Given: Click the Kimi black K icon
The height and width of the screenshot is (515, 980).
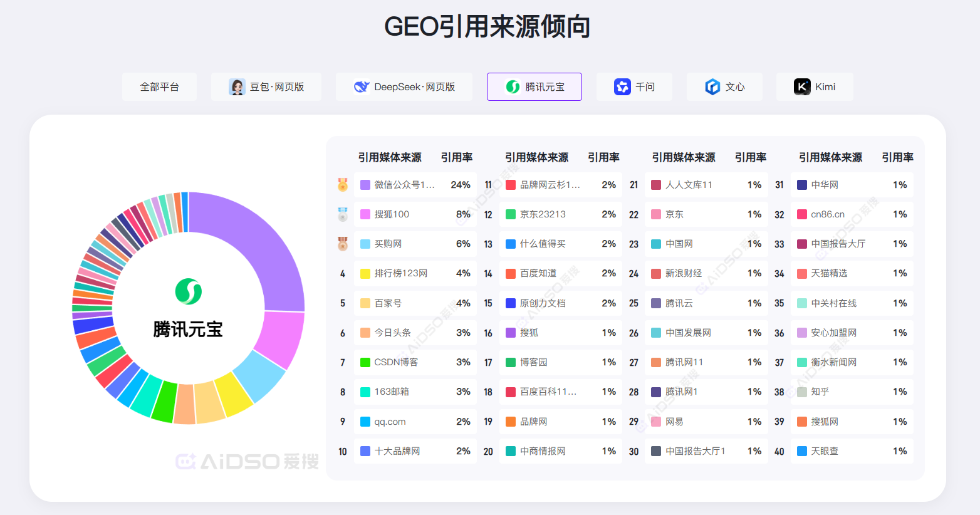Looking at the screenshot, I should tap(802, 87).
